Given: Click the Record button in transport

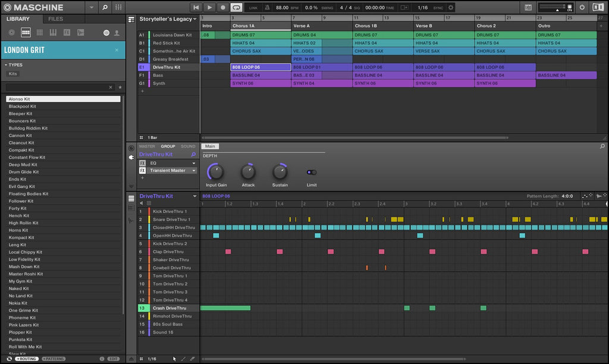Looking at the screenshot, I should coord(223,7).
